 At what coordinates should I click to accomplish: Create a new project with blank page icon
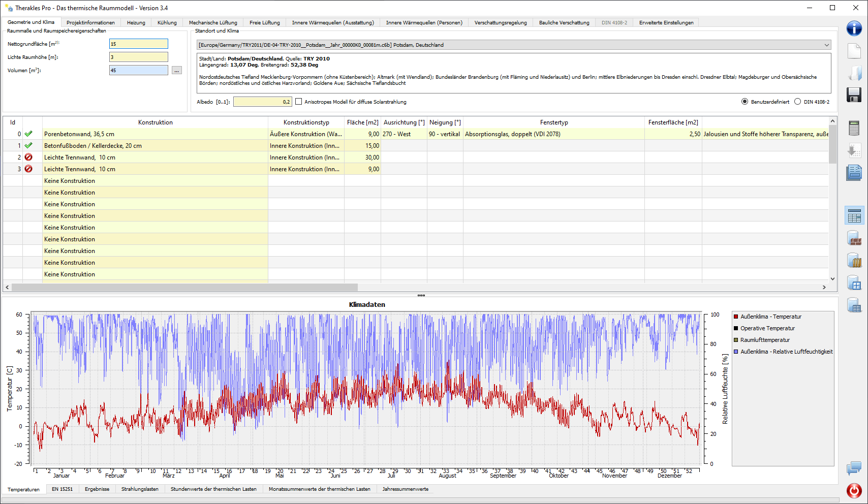click(x=854, y=51)
